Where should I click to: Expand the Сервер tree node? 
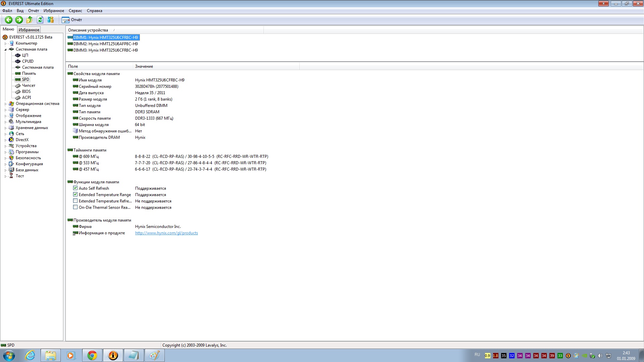point(5,110)
